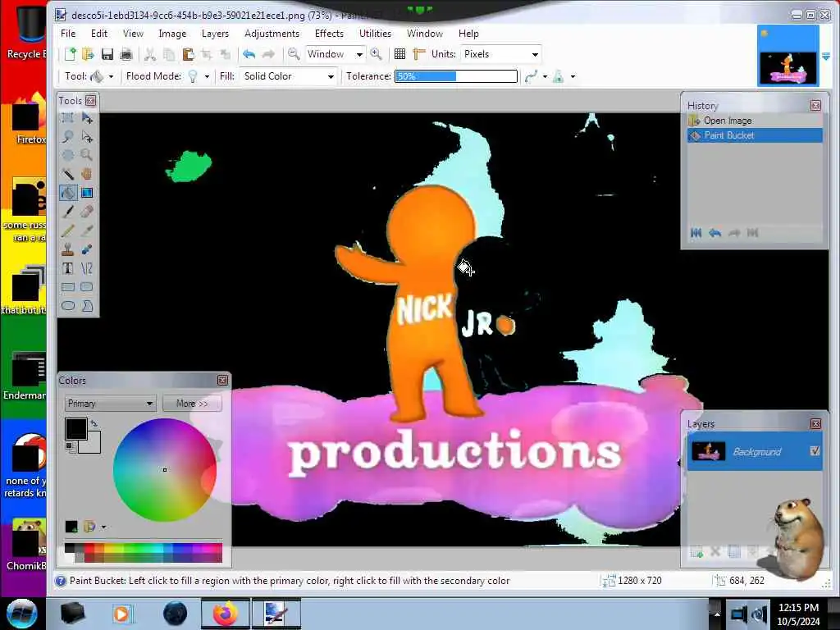Click the history rewind-to-start button
840x630 pixels.
696,232
